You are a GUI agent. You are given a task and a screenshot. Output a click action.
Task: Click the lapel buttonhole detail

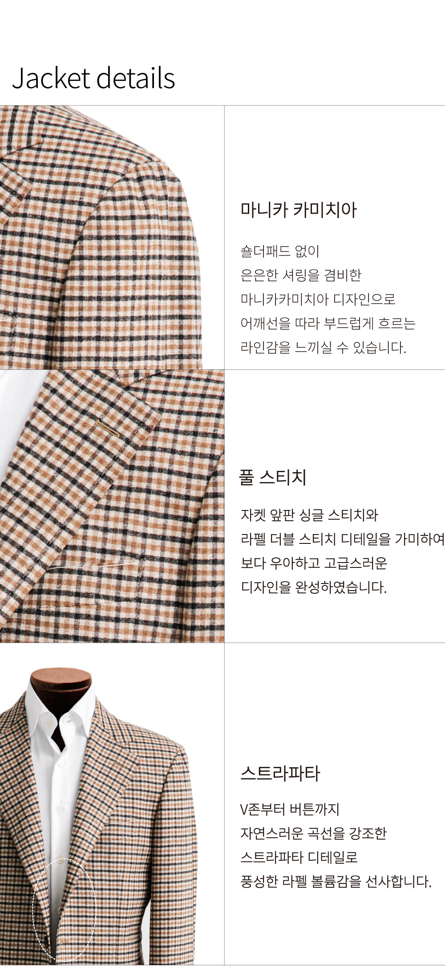108,428
